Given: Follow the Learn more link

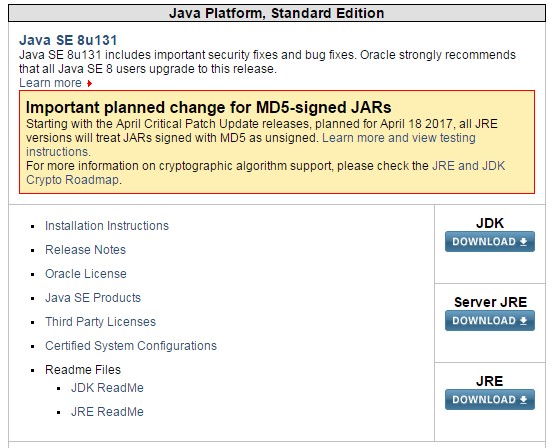Looking at the screenshot, I should click(x=50, y=83).
